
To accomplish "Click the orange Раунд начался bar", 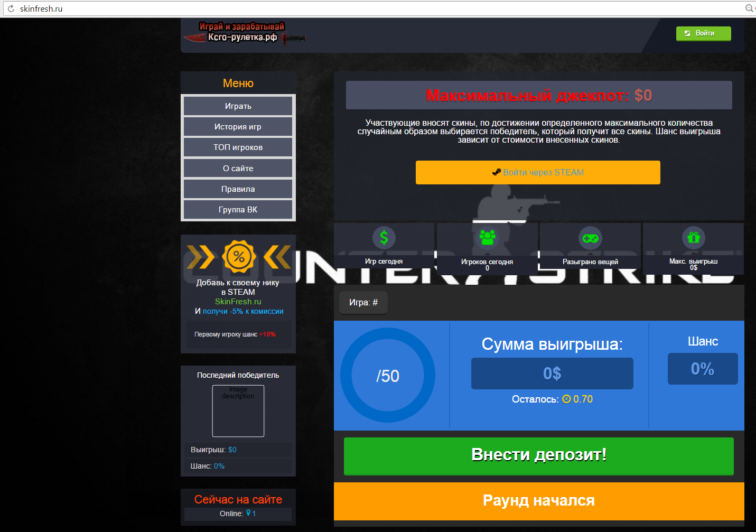I will (539, 501).
